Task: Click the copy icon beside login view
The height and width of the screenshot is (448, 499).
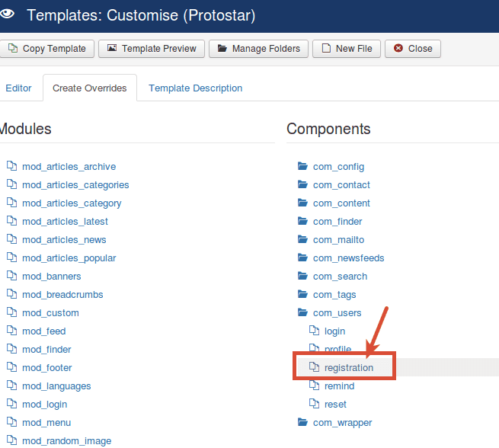Action: point(315,331)
